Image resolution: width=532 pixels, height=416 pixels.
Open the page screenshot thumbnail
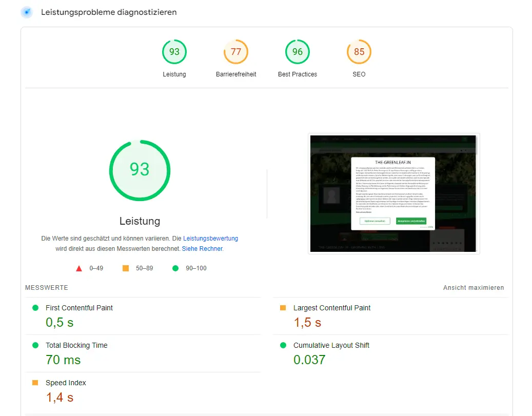[393, 193]
